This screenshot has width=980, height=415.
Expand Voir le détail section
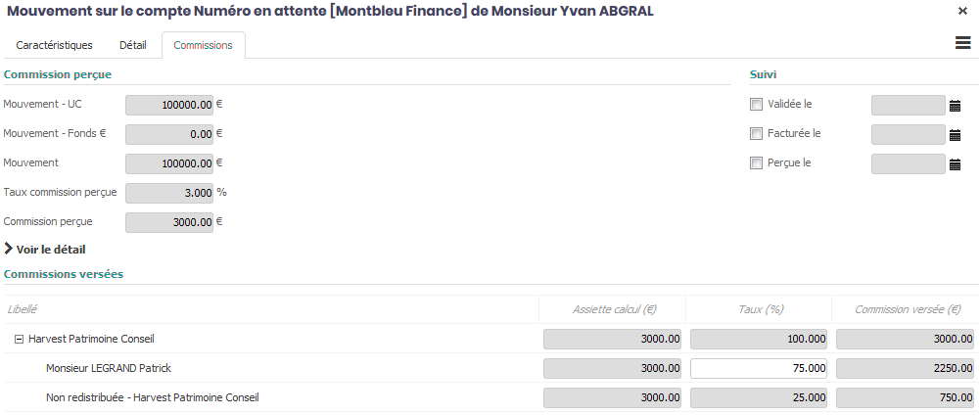pyautogui.click(x=45, y=250)
